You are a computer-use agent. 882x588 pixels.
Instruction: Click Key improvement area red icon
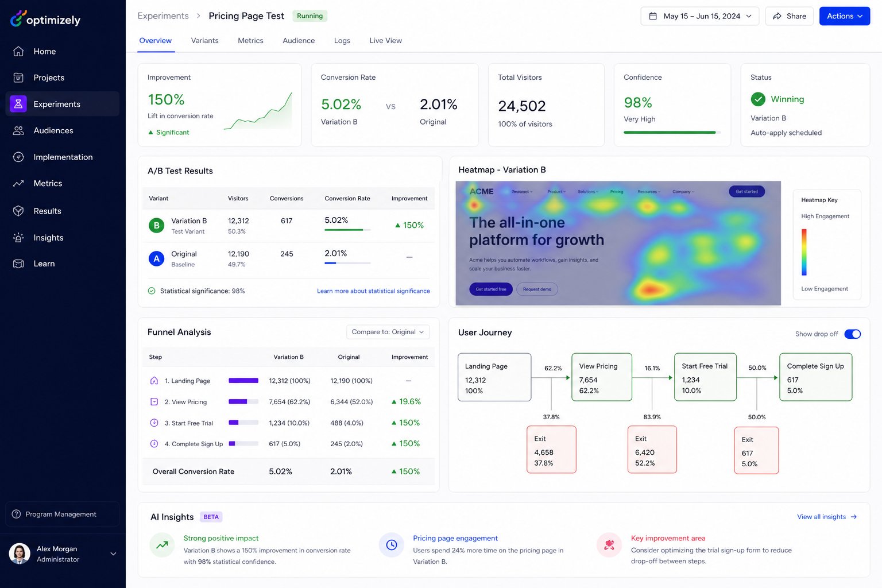[x=609, y=545]
